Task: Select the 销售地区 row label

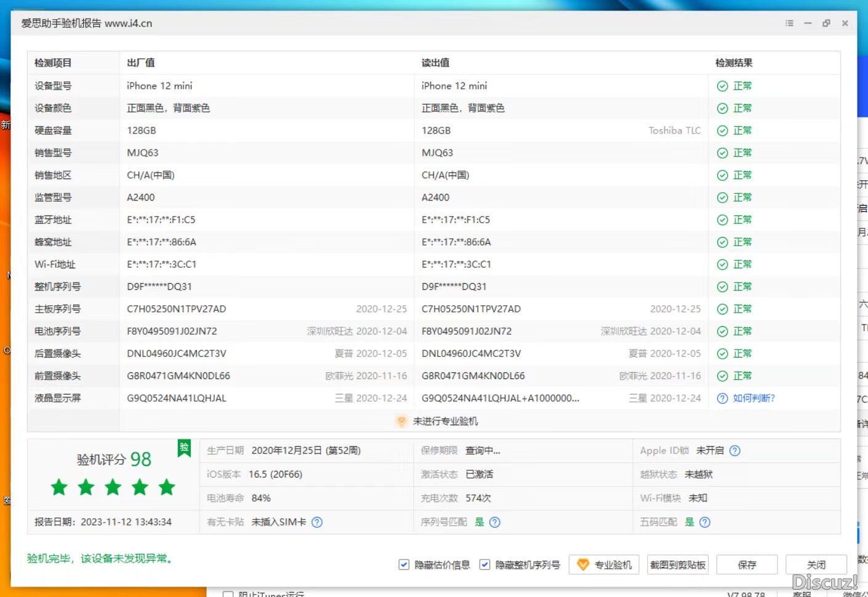Action: [x=53, y=175]
